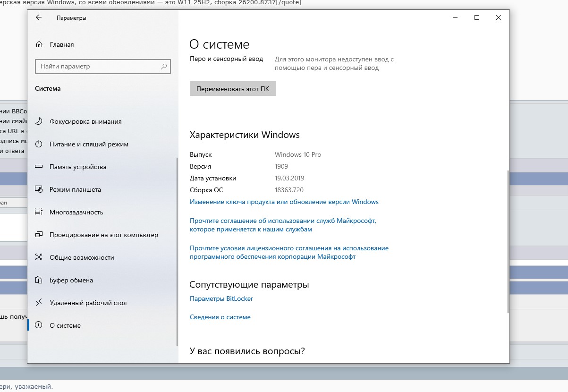Click Переименовать этот ПК button
This screenshot has height=392, width=568.
pyautogui.click(x=233, y=89)
